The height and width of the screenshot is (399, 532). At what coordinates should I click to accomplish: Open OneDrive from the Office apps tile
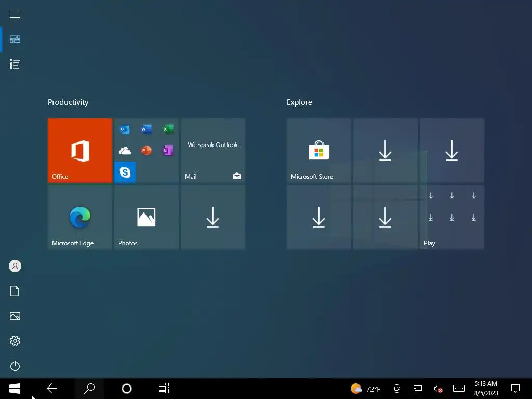[125, 151]
